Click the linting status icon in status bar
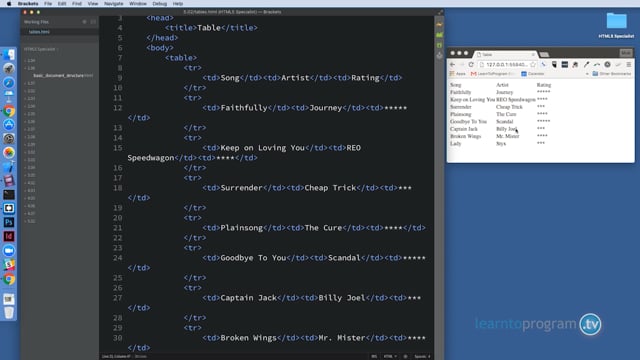The image size is (640, 360). click(x=405, y=356)
